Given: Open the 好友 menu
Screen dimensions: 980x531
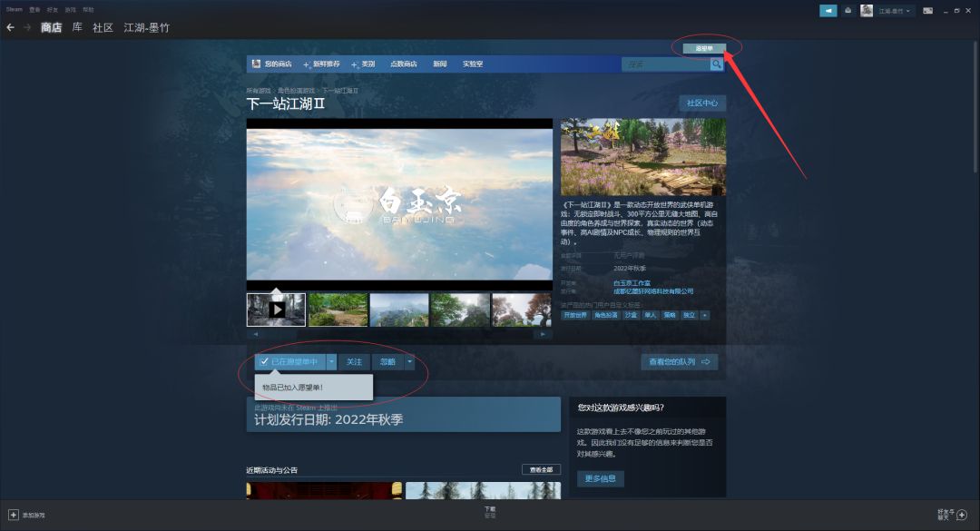Looking at the screenshot, I should point(53,9).
